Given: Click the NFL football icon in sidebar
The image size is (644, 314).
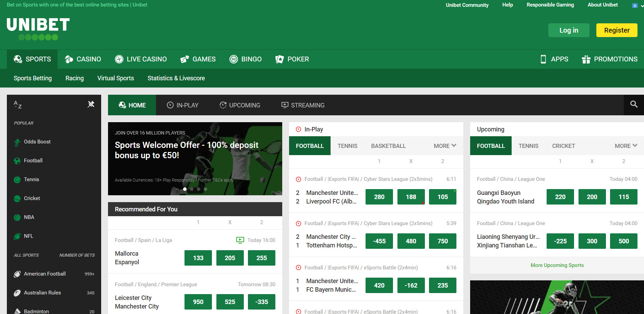Looking at the screenshot, I should point(17,236).
